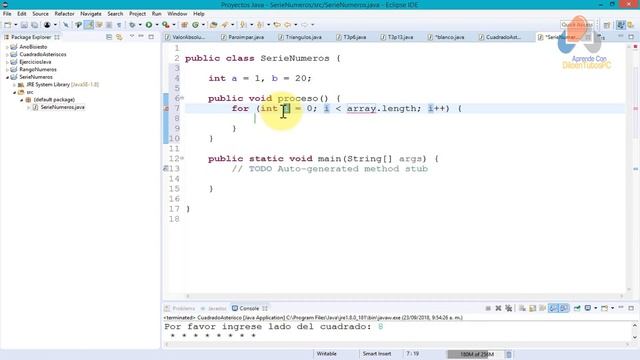640x360 pixels.
Task: Toggle Scroll Lock in Console toolbar
Action: point(532,308)
